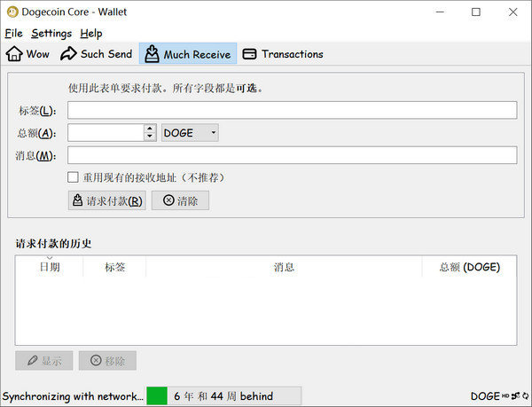Sort history by the 标签 column header
This screenshot has width=532, height=407.
point(114,267)
